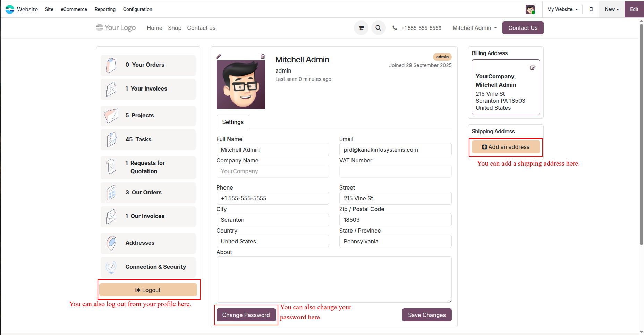Open the Connection & Security card
644x335 pixels.
(148, 267)
